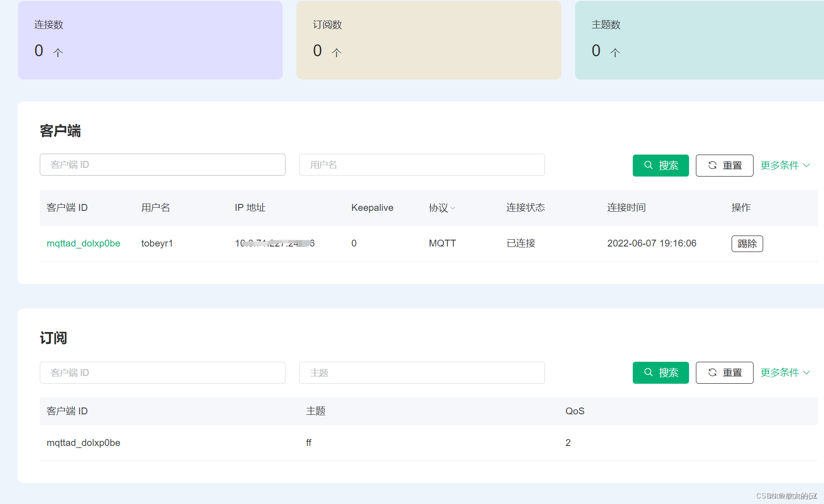Image resolution: width=824 pixels, height=504 pixels.
Task: Select the 主题数 statistics card
Action: click(700, 40)
